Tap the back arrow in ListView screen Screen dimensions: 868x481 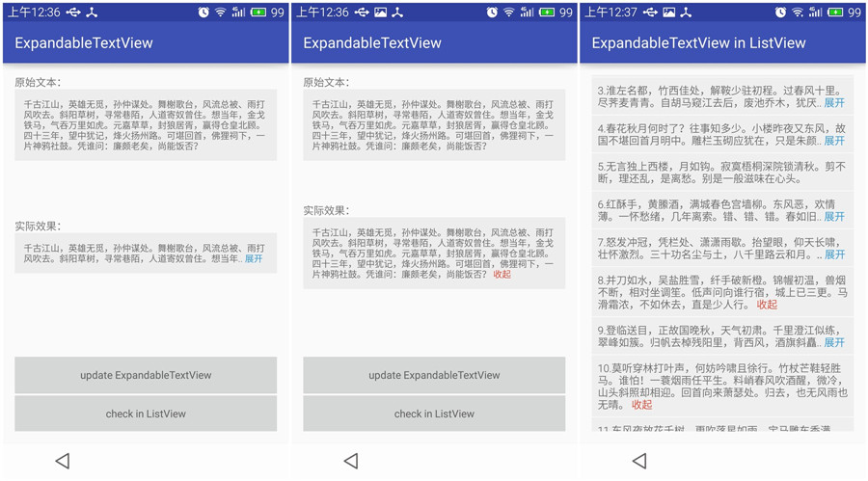[x=639, y=461]
